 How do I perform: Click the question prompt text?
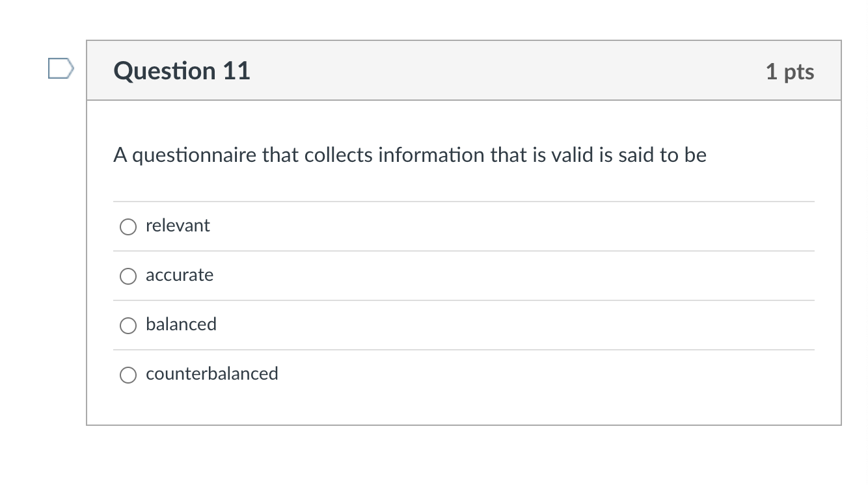coord(410,155)
